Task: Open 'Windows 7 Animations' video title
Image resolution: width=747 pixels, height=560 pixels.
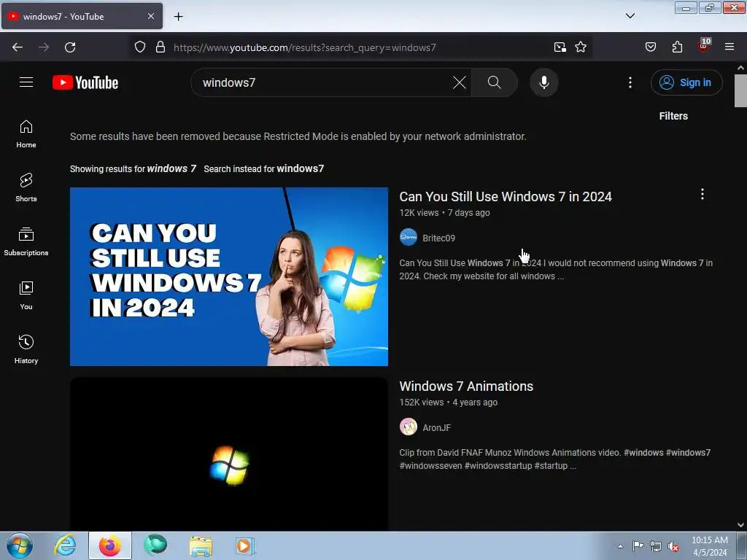Action: coord(466,386)
